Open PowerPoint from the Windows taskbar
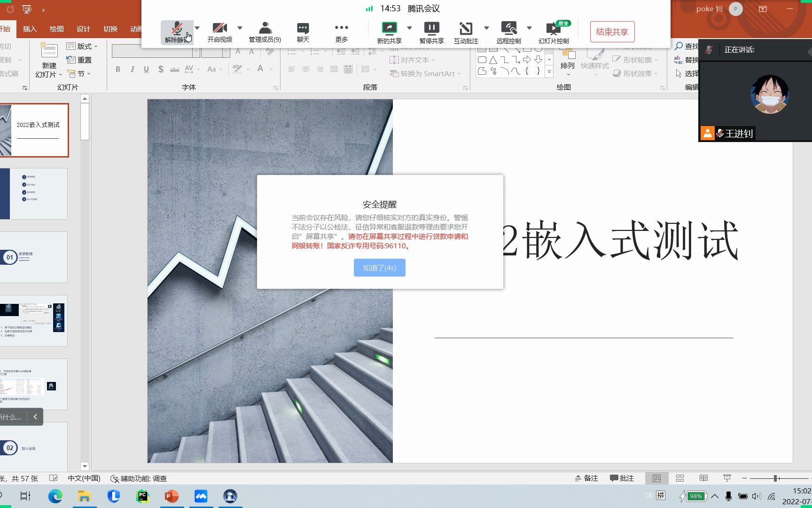812x508 pixels. (172, 496)
